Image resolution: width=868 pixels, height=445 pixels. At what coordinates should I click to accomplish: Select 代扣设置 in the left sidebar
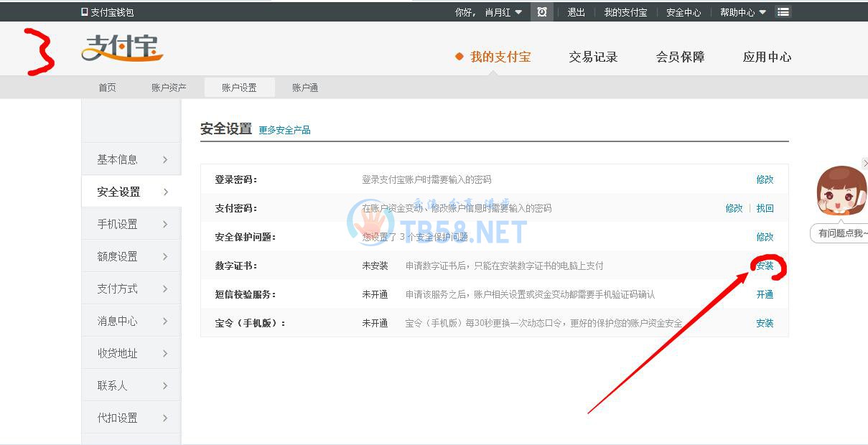click(x=131, y=418)
